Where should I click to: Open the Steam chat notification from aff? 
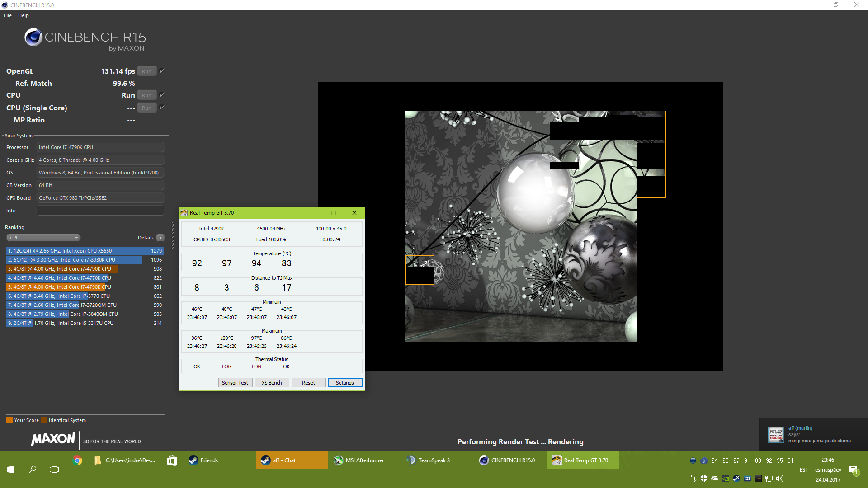tap(814, 434)
